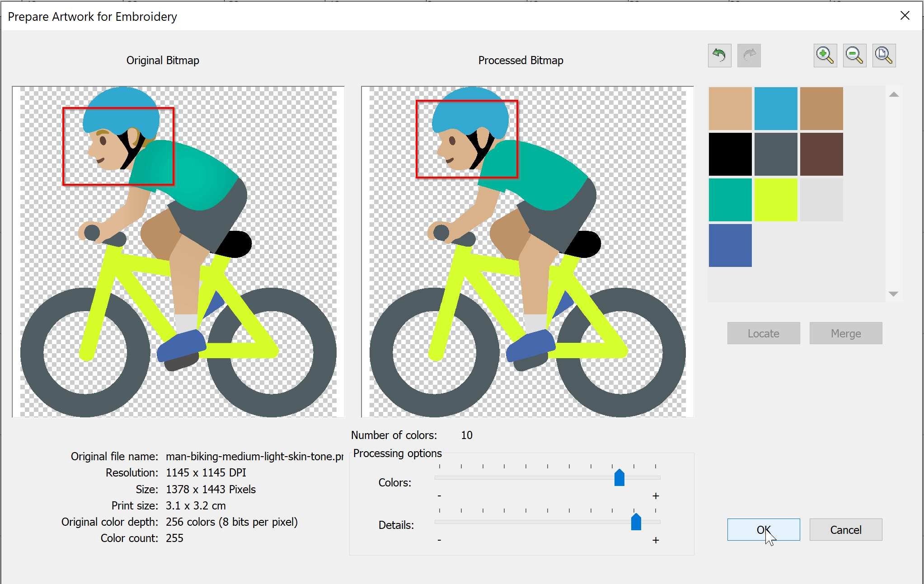Viewport: 924px width, 584px height.
Task: Click the Details slider handle
Action: coord(636,522)
